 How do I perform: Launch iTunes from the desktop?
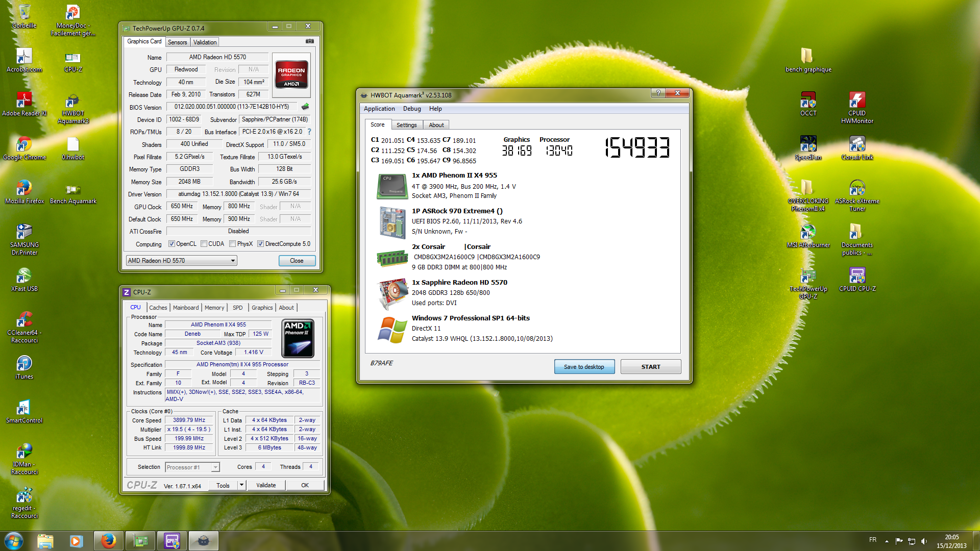coord(24,367)
